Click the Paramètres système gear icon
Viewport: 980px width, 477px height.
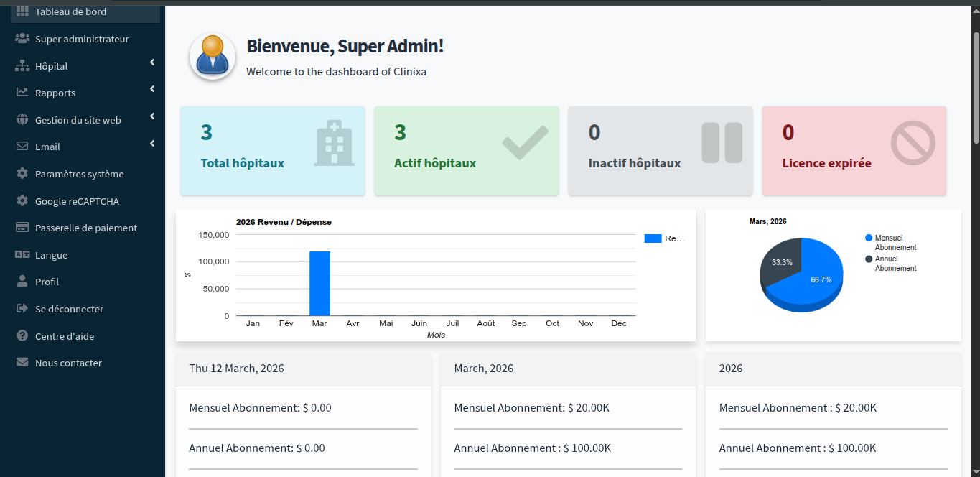click(x=22, y=174)
